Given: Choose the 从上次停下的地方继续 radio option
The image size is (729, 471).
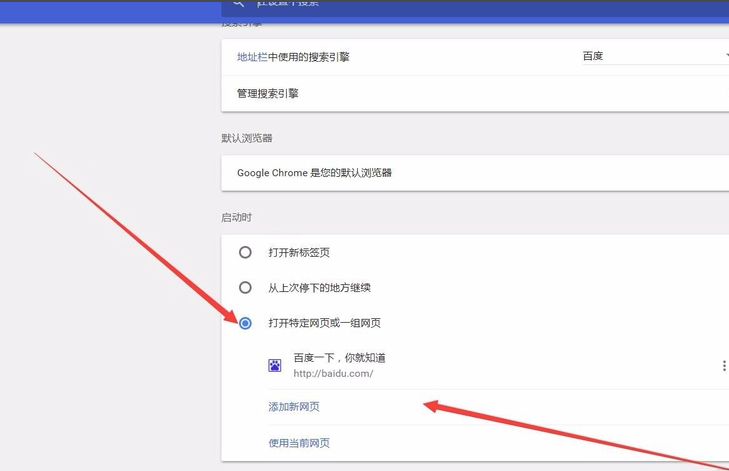Looking at the screenshot, I should [x=245, y=288].
